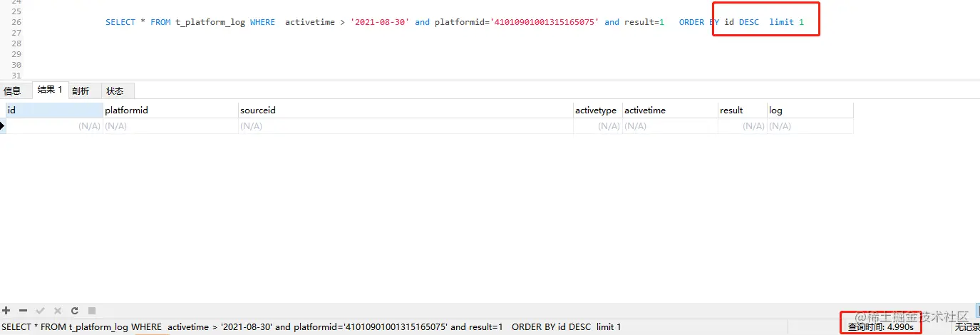Click line number 26 in the gutter
Viewport: 980px width, 335px height.
[x=17, y=22]
